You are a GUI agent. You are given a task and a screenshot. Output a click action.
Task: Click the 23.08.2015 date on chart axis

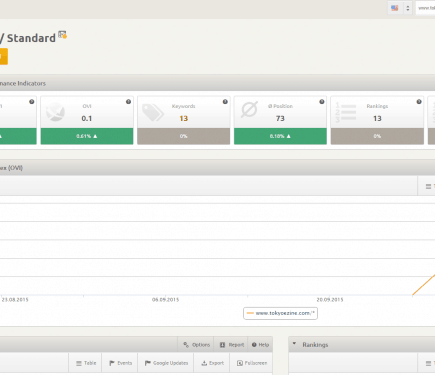pos(15,300)
